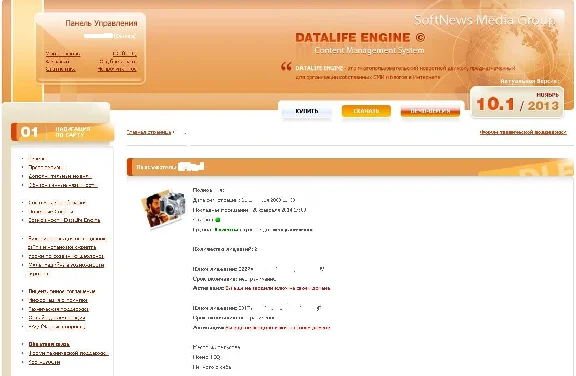
Task: Click the DATALIFE ENGINE logo title
Action: [x=360, y=37]
